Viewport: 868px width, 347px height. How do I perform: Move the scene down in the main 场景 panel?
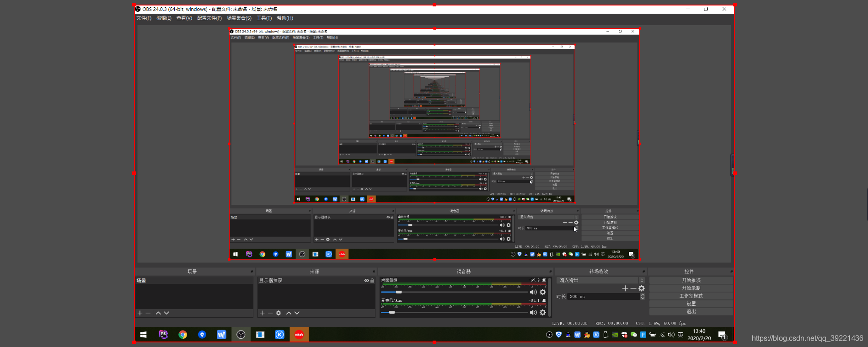point(166,313)
